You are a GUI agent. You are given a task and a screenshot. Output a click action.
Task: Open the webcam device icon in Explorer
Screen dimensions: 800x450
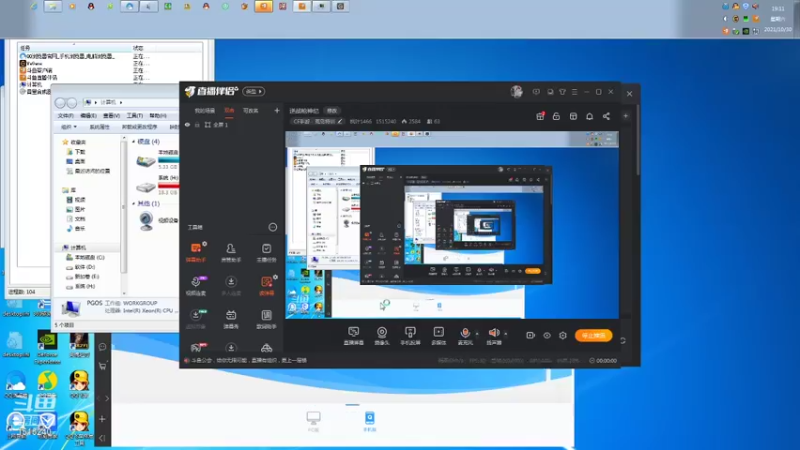pos(146,221)
